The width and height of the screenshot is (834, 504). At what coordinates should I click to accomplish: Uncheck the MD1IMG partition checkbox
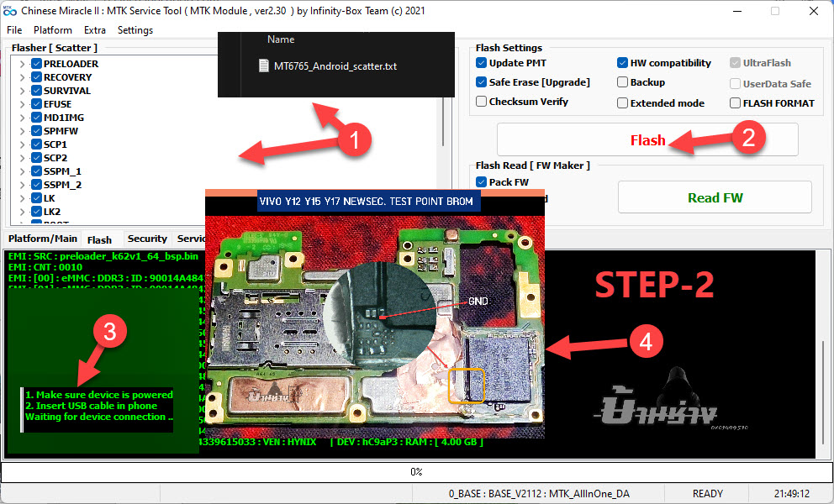[37, 118]
